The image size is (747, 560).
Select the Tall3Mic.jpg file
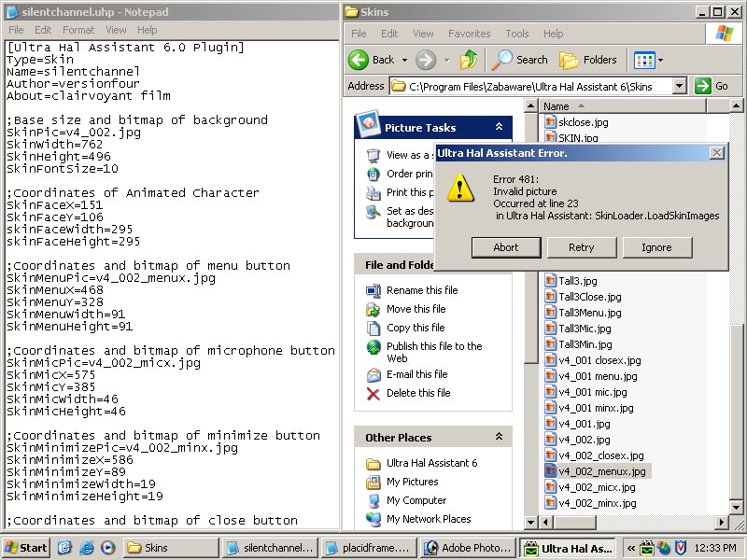coord(578,329)
